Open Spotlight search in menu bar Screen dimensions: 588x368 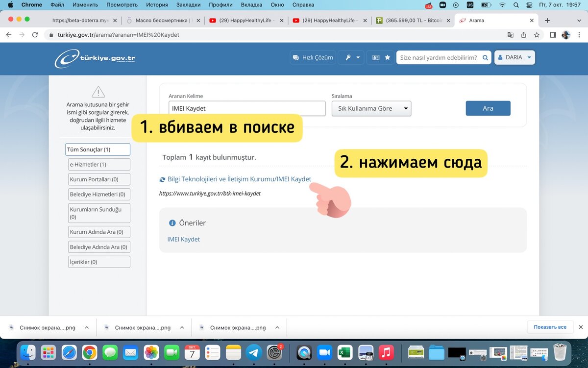(516, 5)
